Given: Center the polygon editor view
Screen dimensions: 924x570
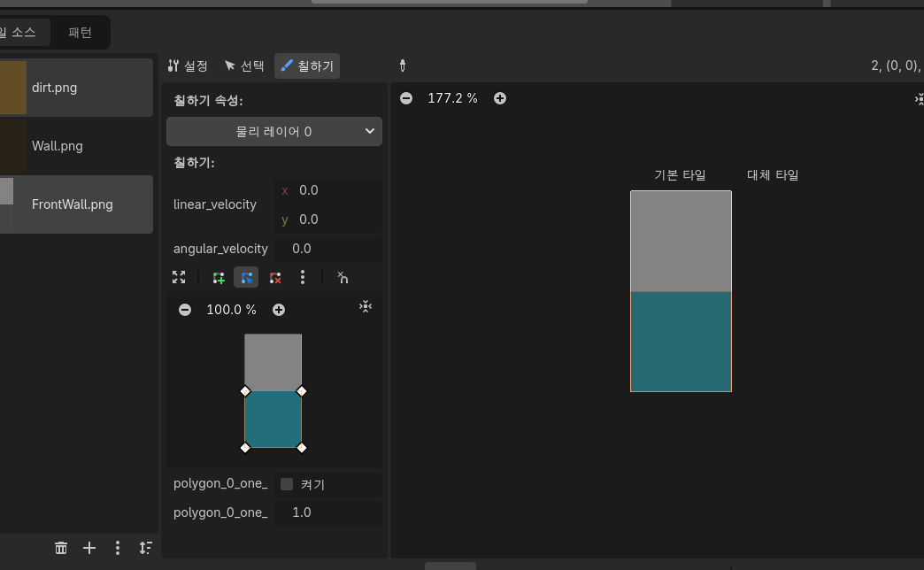Looking at the screenshot, I should coord(366,306).
